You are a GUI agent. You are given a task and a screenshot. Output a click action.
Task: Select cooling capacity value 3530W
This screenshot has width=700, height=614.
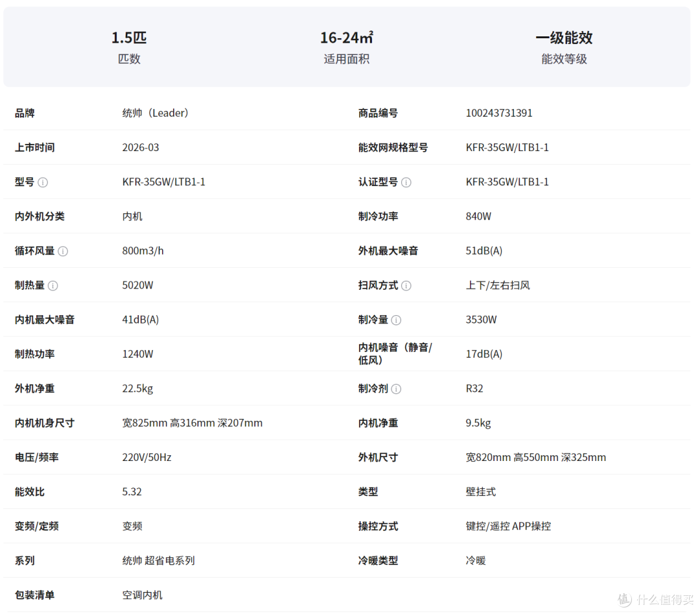(481, 319)
